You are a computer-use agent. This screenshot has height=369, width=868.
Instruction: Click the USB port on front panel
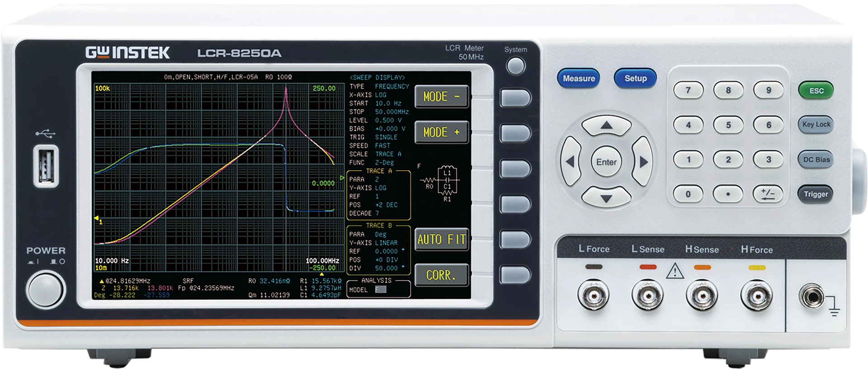point(46,166)
